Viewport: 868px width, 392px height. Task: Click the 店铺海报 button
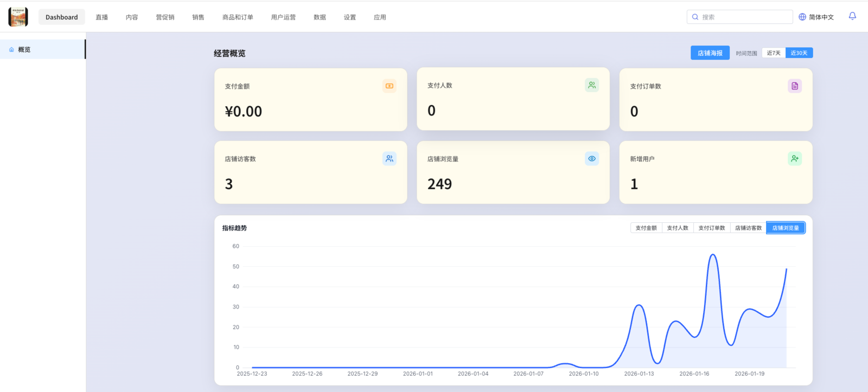710,53
